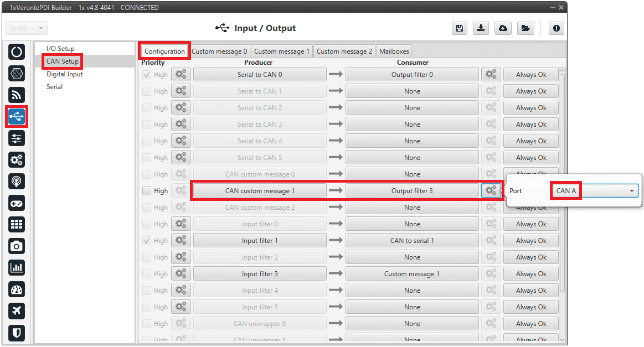Open the camera section in the sidebar

[17, 246]
